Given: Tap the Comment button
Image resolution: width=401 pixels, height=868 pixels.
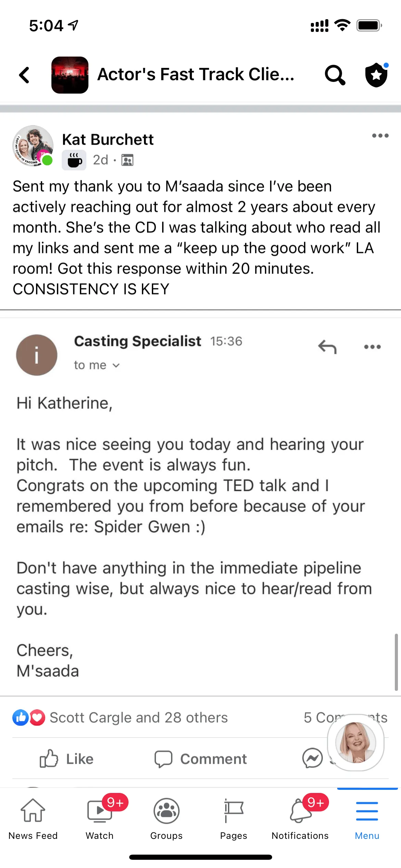Looking at the screenshot, I should tap(201, 759).
